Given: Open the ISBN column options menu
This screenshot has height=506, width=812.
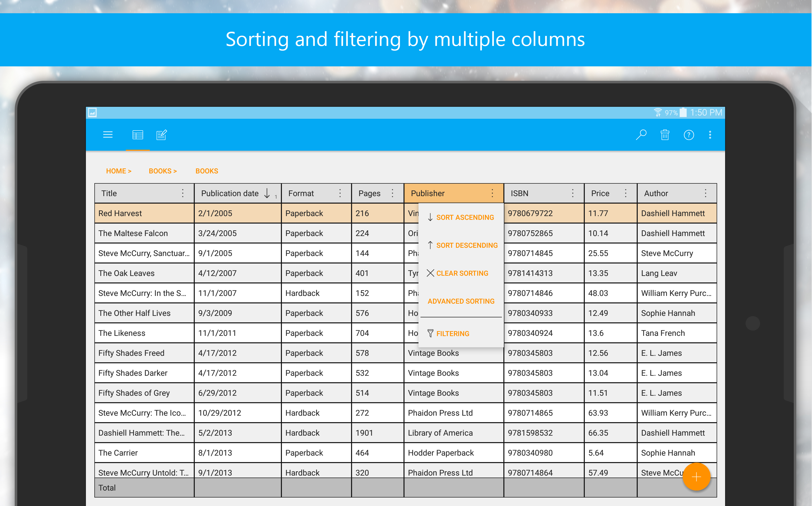Looking at the screenshot, I should (573, 193).
